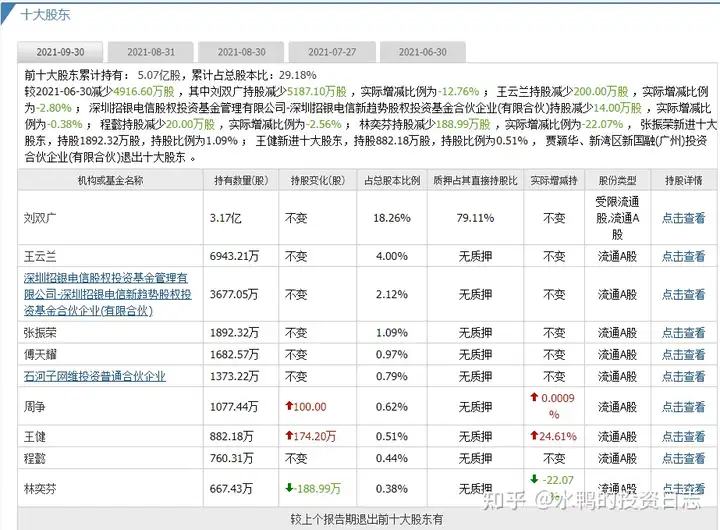Switch to the 2021-07-27 tab
Image resolution: width=720 pixels, height=530 pixels.
click(332, 52)
